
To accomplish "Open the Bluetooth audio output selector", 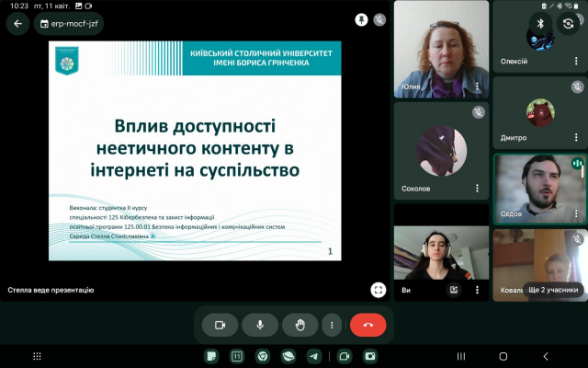I will pos(541,24).
